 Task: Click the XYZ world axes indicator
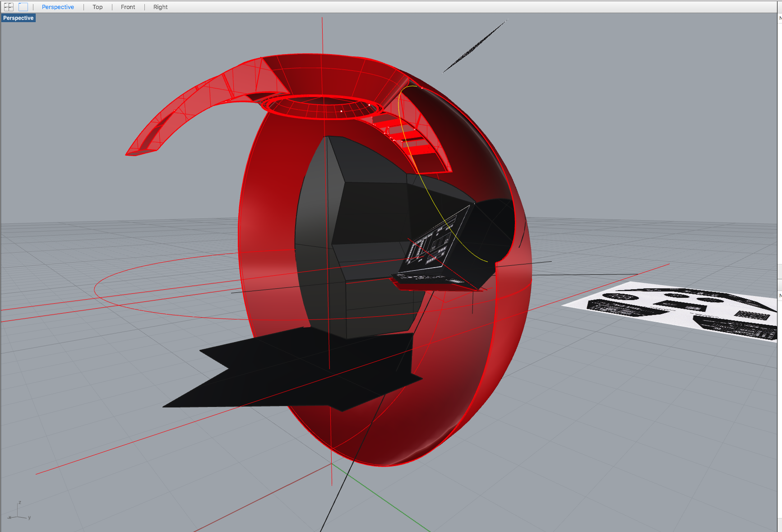click(19, 512)
